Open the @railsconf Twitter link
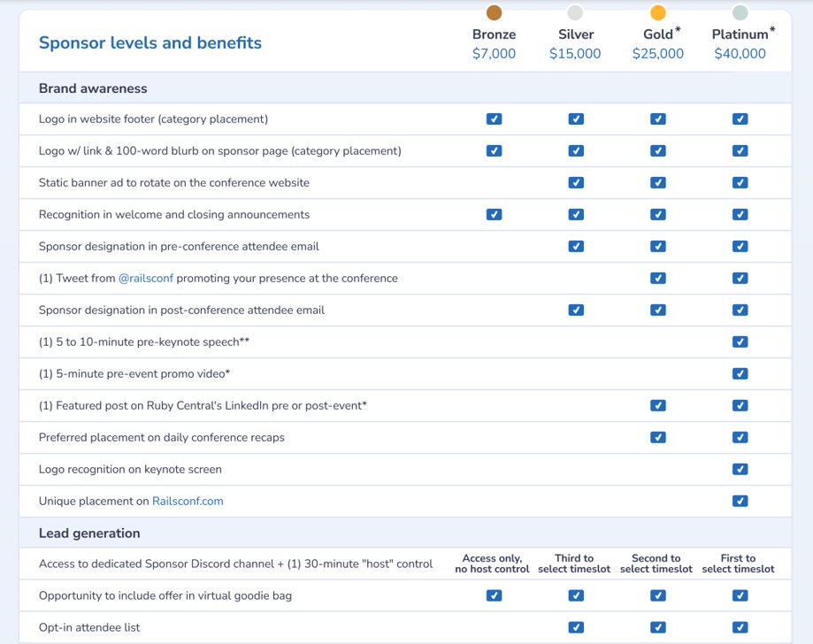This screenshot has width=813, height=644. click(147, 278)
